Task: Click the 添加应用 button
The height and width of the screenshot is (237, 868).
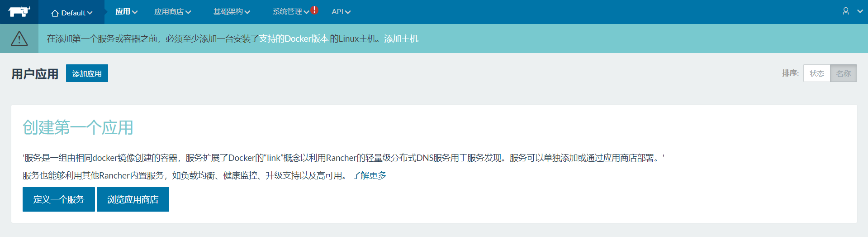Action: [x=87, y=73]
